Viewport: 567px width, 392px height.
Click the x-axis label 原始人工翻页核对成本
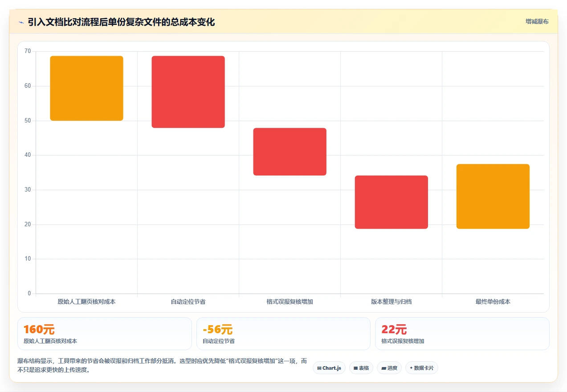pyautogui.click(x=86, y=302)
